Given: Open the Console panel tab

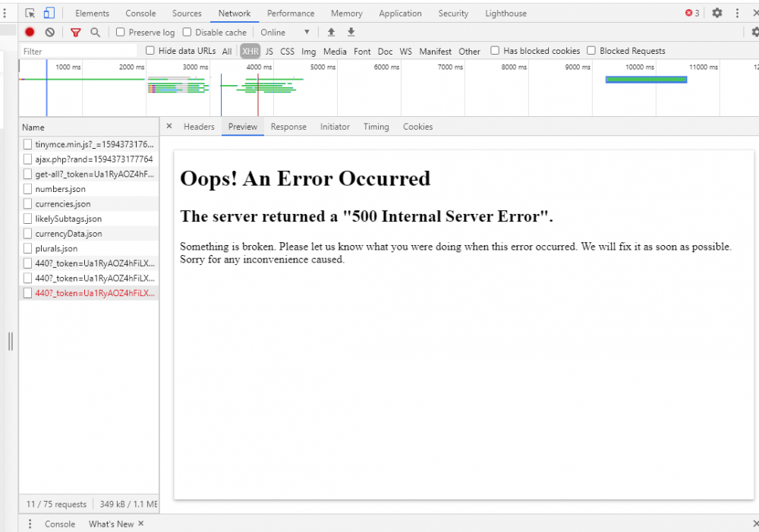Looking at the screenshot, I should tap(140, 13).
